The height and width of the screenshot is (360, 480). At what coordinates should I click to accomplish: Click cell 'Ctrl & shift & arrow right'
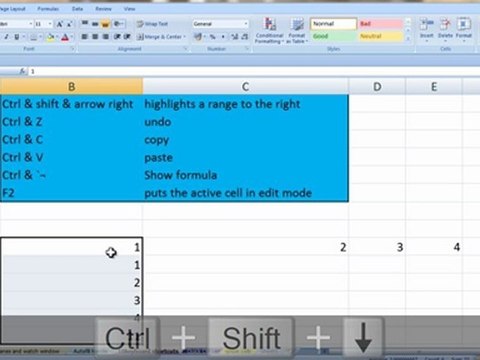[71, 104]
